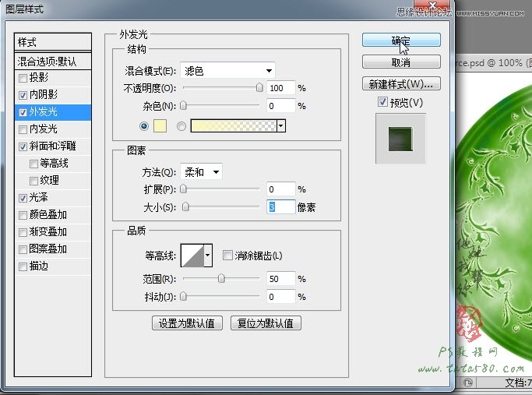The image size is (532, 395).
Task: Click the 取消 cancel button
Action: (x=401, y=62)
